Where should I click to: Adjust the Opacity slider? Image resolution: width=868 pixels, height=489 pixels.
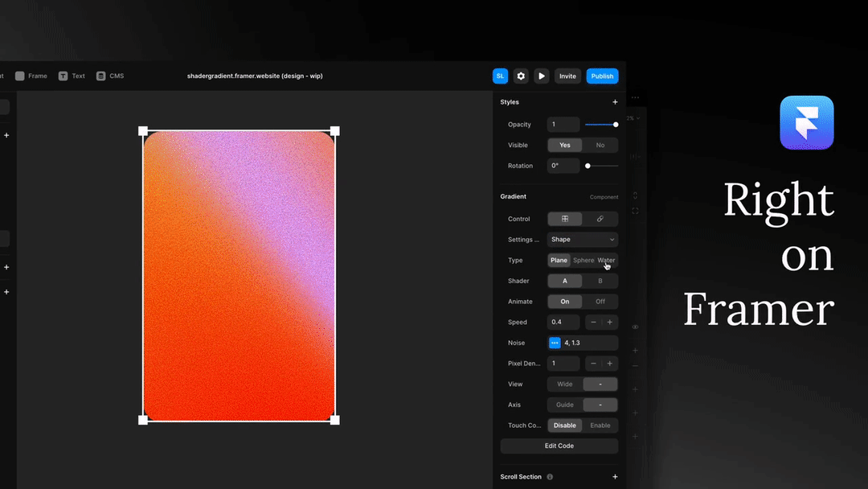601,125
